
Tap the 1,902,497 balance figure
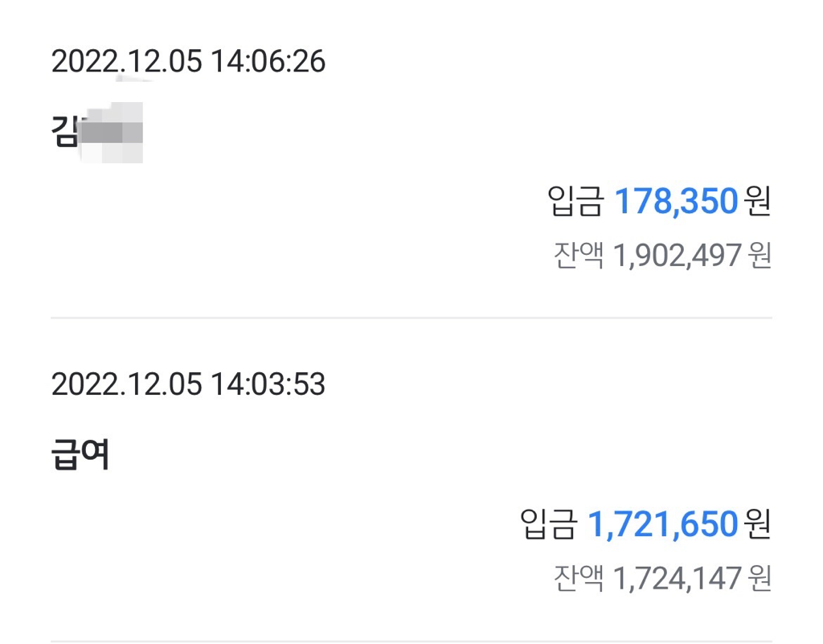[678, 256]
